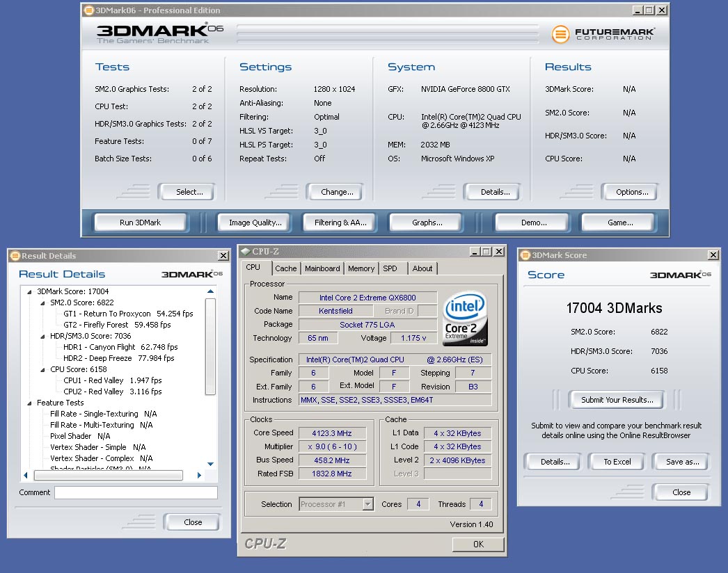The width and height of the screenshot is (728, 573).
Task: Click Submit Your Results button
Action: coord(617,400)
